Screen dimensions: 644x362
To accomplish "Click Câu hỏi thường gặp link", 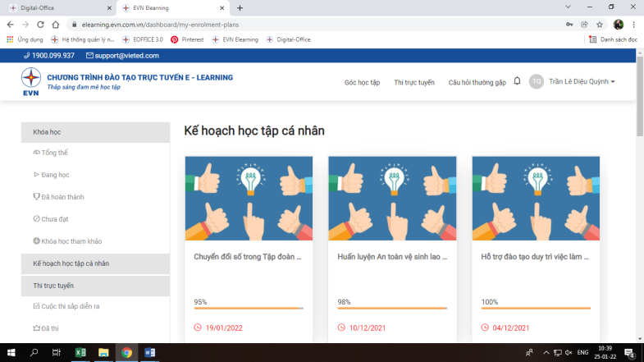I will point(477,82).
